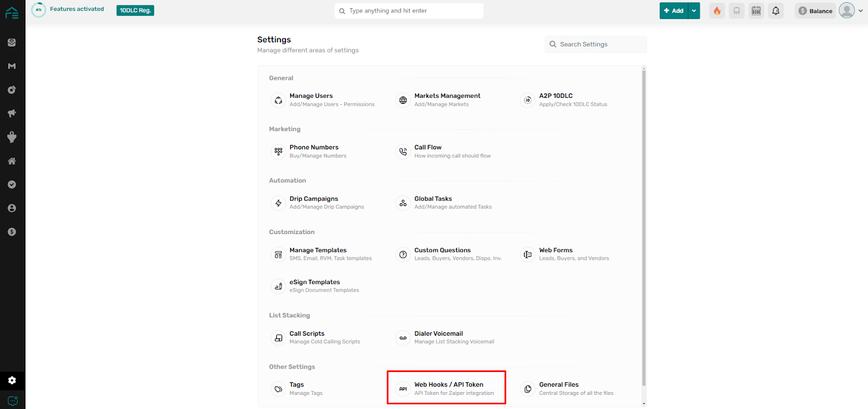Select the settings gear in sidebar
The height and width of the screenshot is (409, 868).
coord(12,380)
